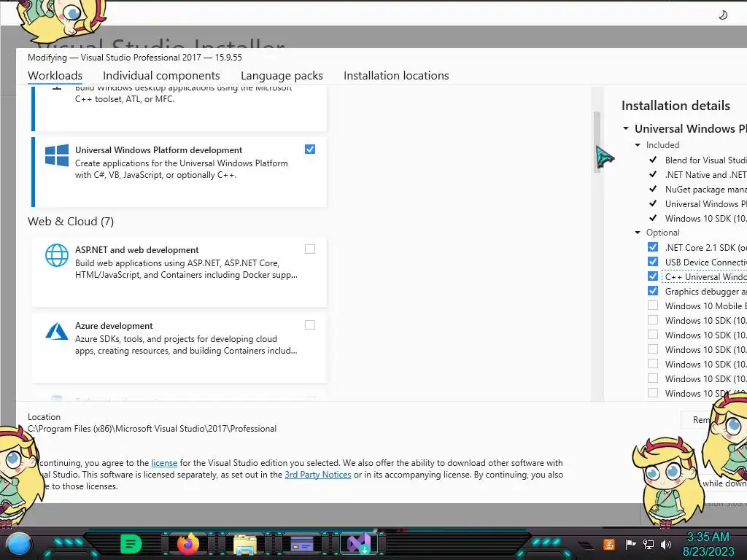Open the Language packs tab
Image resolution: width=747 pixels, height=560 pixels.
click(x=282, y=76)
